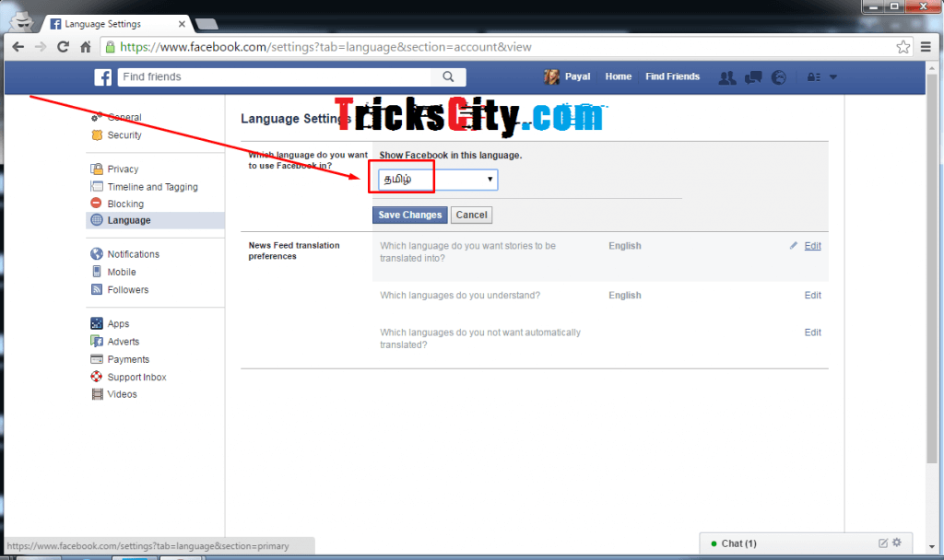Open Messages icon in top bar
This screenshot has width=944, height=560.
coord(753,77)
